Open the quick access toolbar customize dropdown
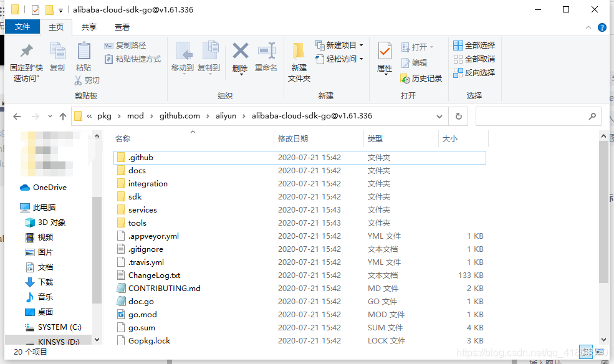Image resolution: width=614 pixels, height=364 pixels. 60,10
